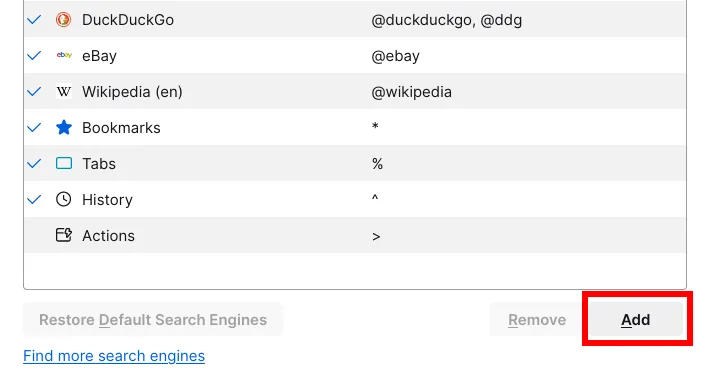
Task: Click the eBay logo icon
Action: pyautogui.click(x=64, y=56)
